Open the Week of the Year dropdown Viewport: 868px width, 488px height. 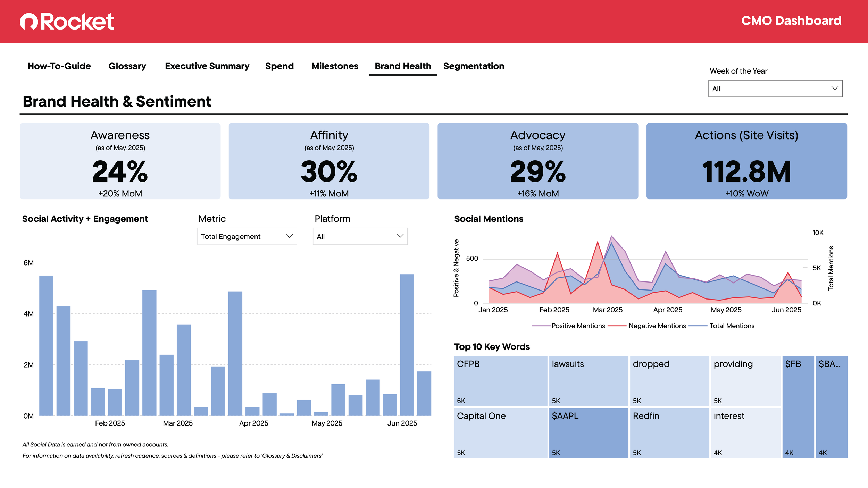click(x=775, y=89)
